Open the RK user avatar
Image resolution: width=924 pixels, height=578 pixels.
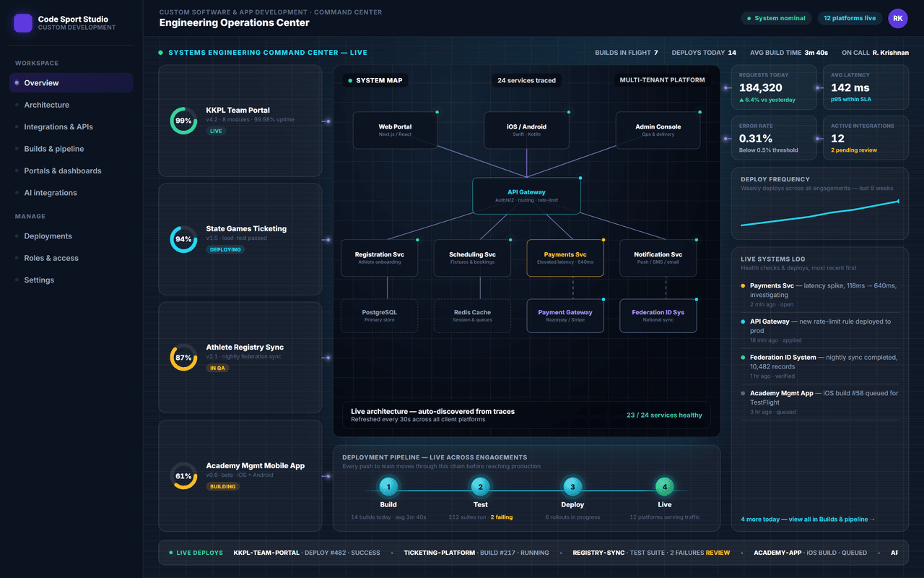coord(898,19)
